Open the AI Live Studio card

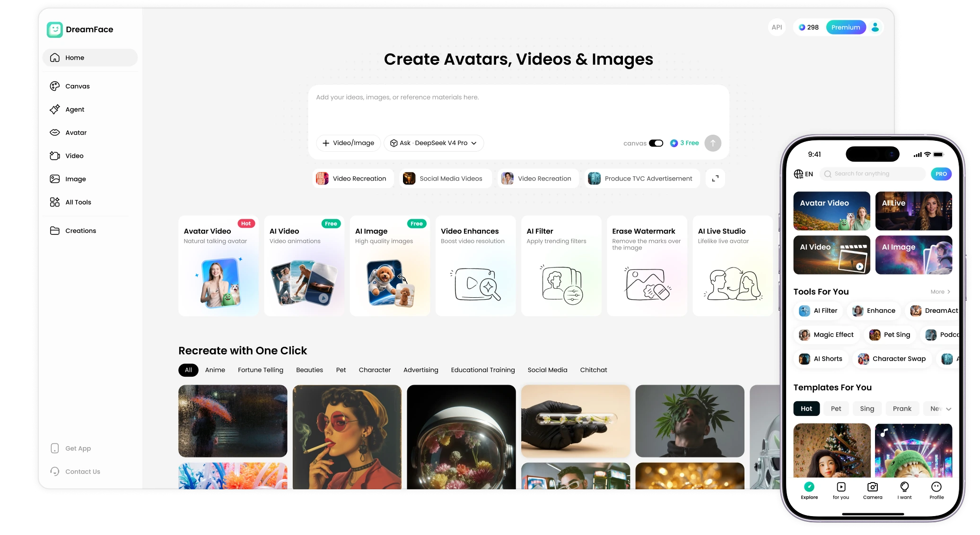point(733,266)
